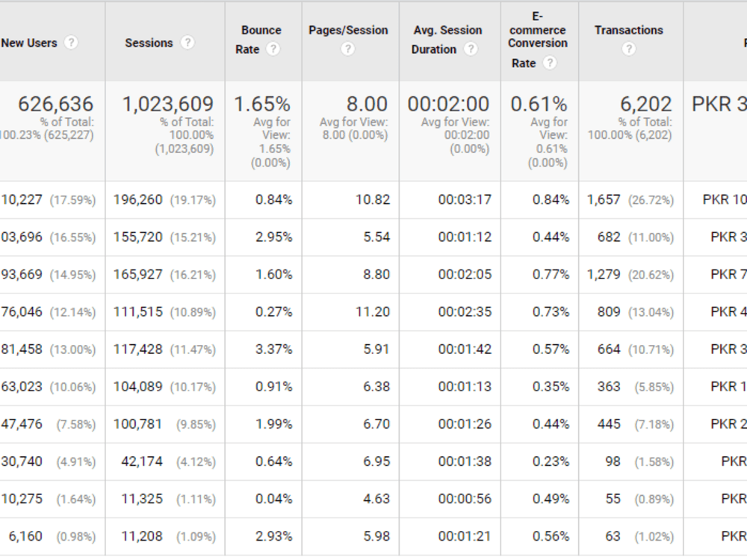Image resolution: width=747 pixels, height=560 pixels.
Task: Open help icon under Transactions header
Action: tap(628, 49)
